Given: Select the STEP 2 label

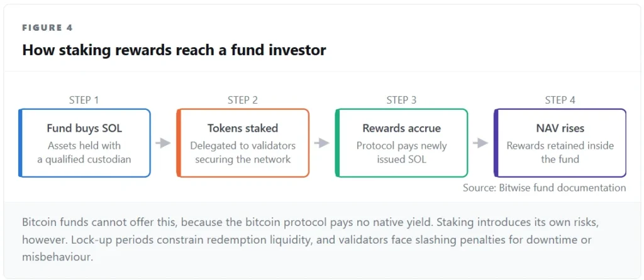Looking at the screenshot, I should coord(243,100).
